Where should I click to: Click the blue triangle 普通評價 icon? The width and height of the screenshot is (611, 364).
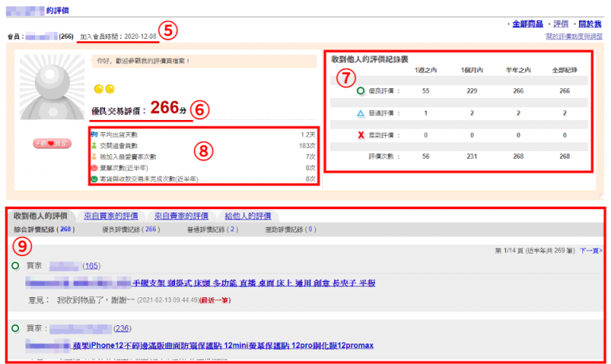tap(361, 114)
